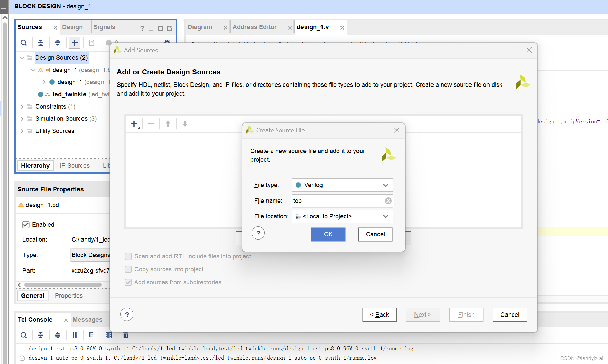Image resolution: width=608 pixels, height=364 pixels.
Task: Click the remove file minus icon in Add Sources
Action: pos(151,124)
